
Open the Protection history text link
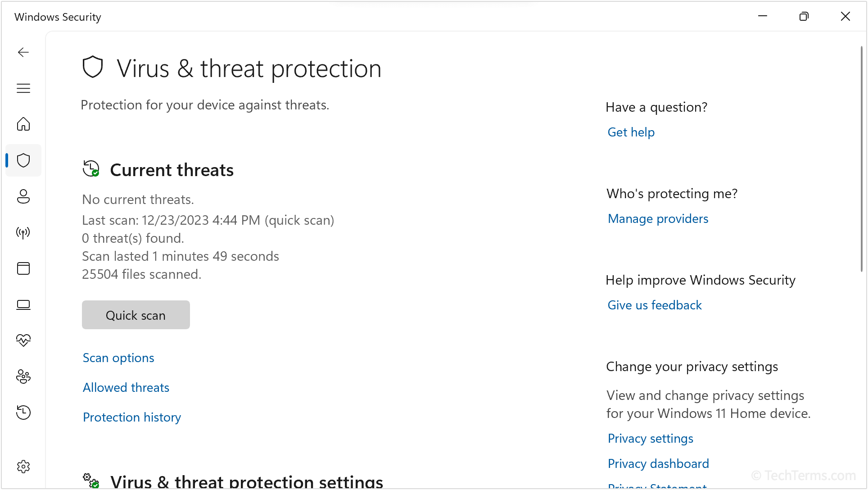pos(132,417)
